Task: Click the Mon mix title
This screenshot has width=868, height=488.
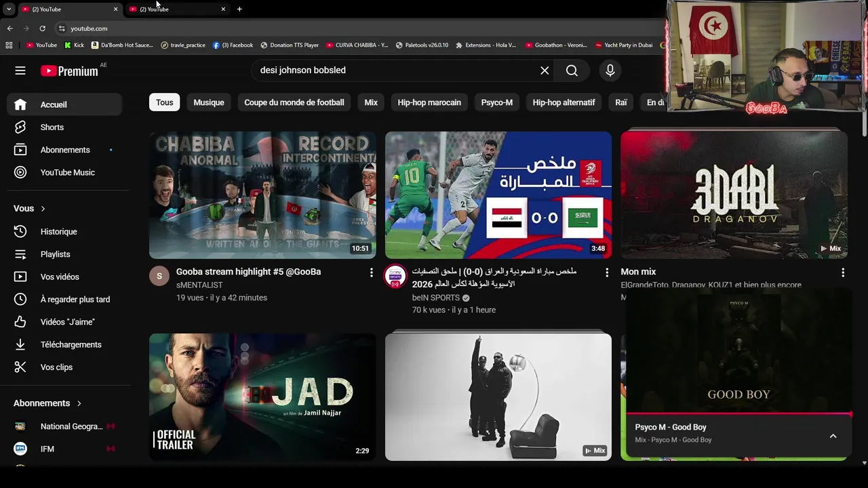Action: click(638, 272)
